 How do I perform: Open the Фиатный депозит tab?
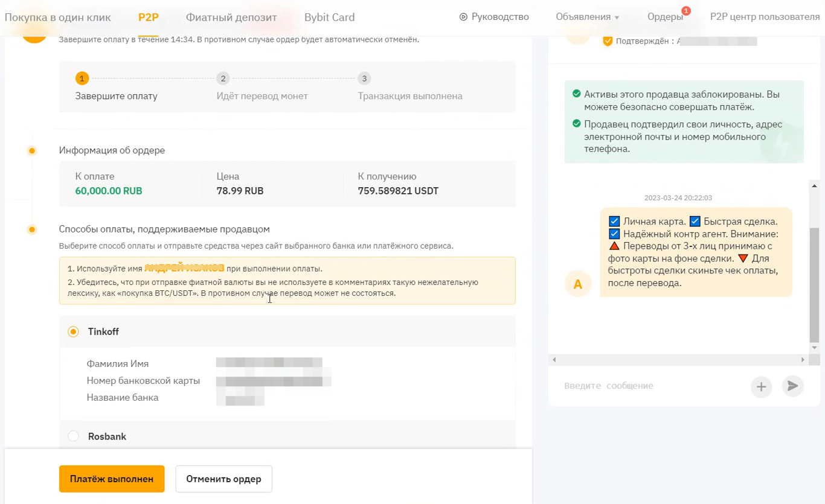click(231, 17)
